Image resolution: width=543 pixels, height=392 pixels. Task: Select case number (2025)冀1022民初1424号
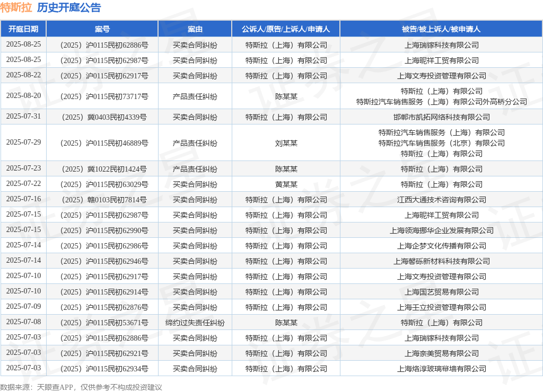point(104,169)
